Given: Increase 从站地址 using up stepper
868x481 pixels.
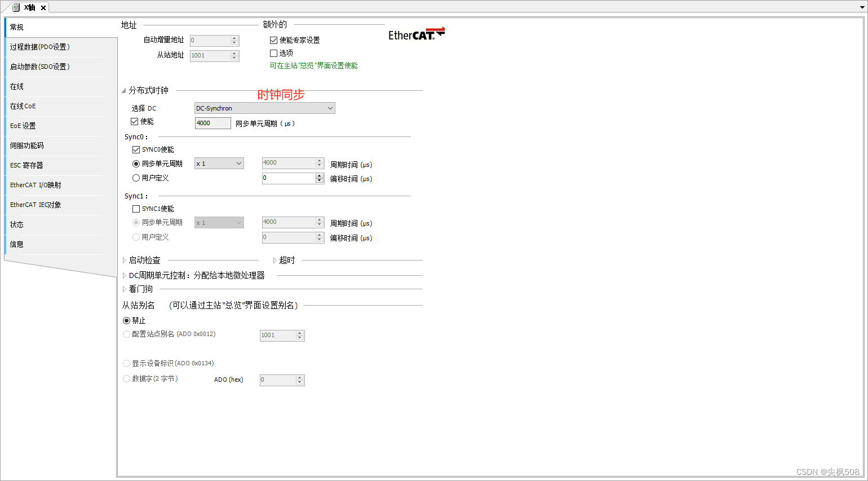Looking at the screenshot, I should 234,53.
